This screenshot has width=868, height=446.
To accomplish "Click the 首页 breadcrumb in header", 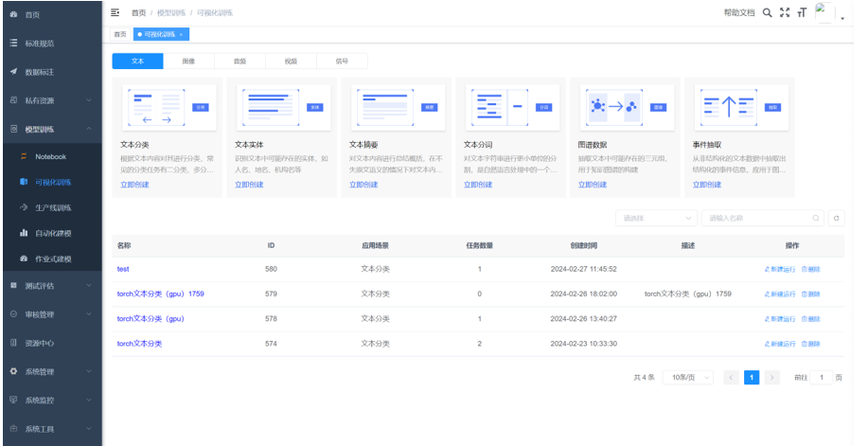I will (138, 12).
